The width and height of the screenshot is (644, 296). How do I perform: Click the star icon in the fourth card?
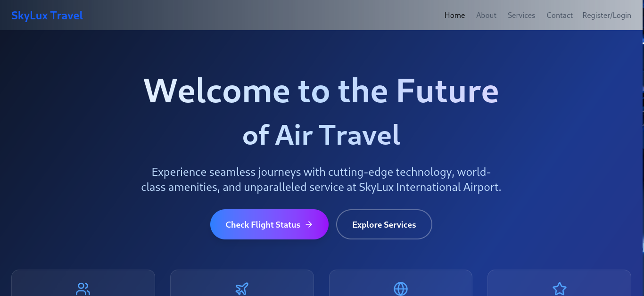point(559,289)
